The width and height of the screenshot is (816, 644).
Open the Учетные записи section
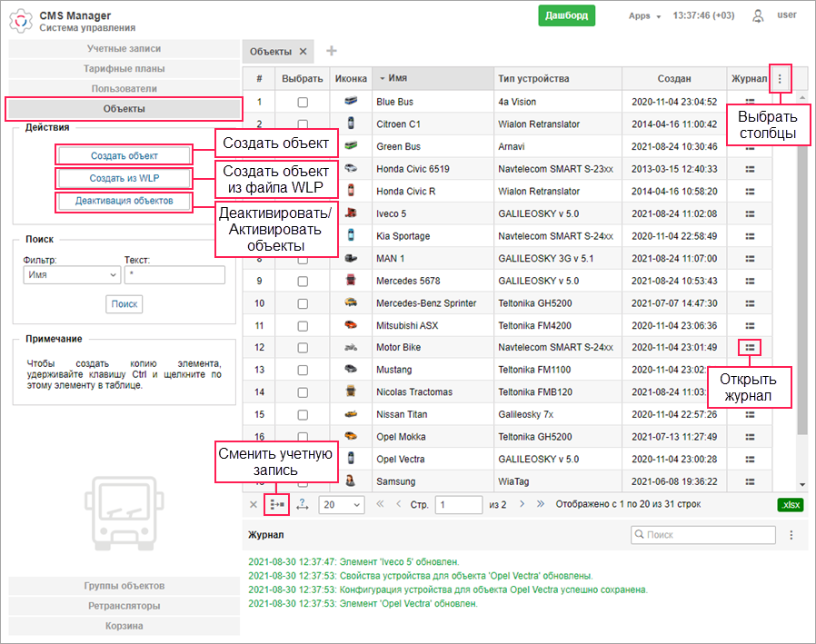(124, 48)
